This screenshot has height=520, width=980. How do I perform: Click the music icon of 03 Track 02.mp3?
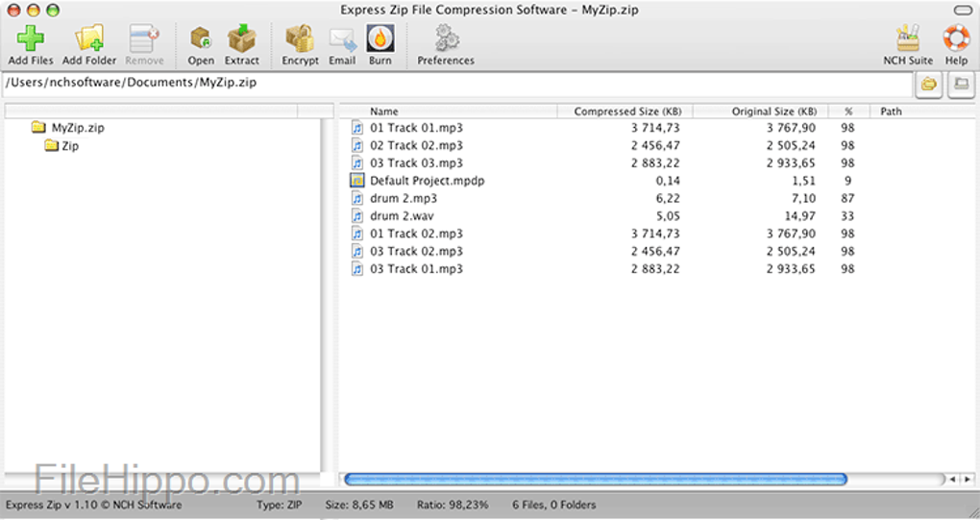coord(356,251)
